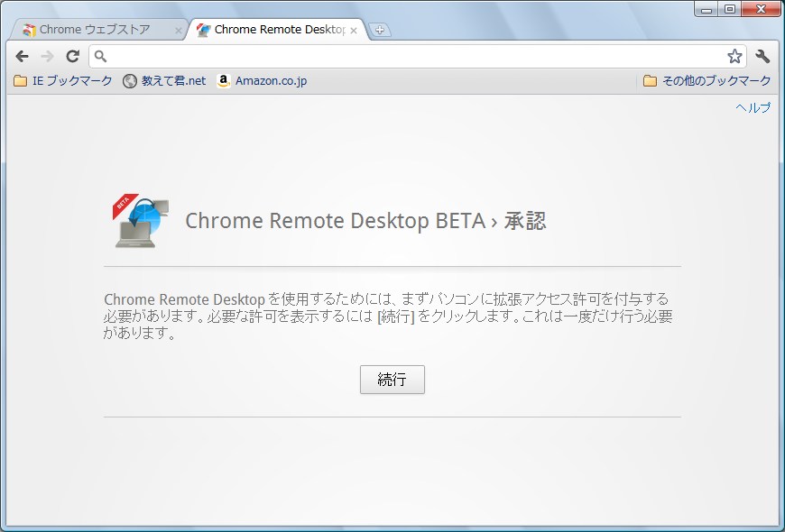Go back with the back arrow
This screenshot has width=785, height=532.
click(x=22, y=57)
